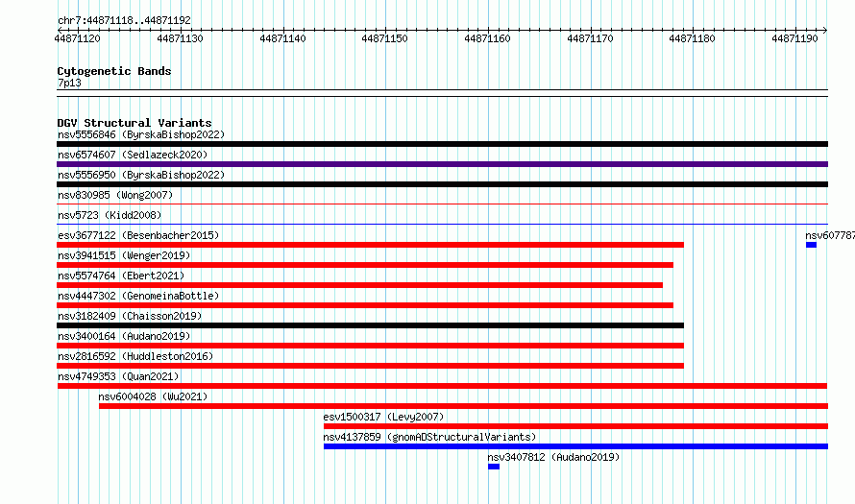Image resolution: width=855 pixels, height=504 pixels.
Task: Click the nsv5574764 (Ebert2021) label
Action: tap(121, 276)
